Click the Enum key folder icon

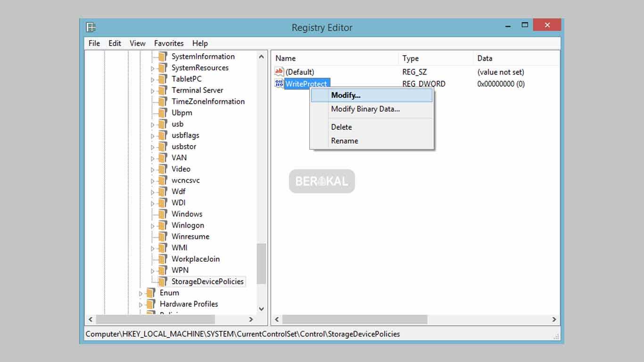[150, 293]
